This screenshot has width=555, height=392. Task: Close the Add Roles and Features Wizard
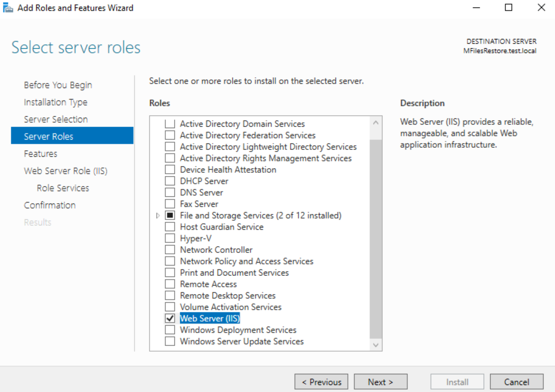coord(542,8)
